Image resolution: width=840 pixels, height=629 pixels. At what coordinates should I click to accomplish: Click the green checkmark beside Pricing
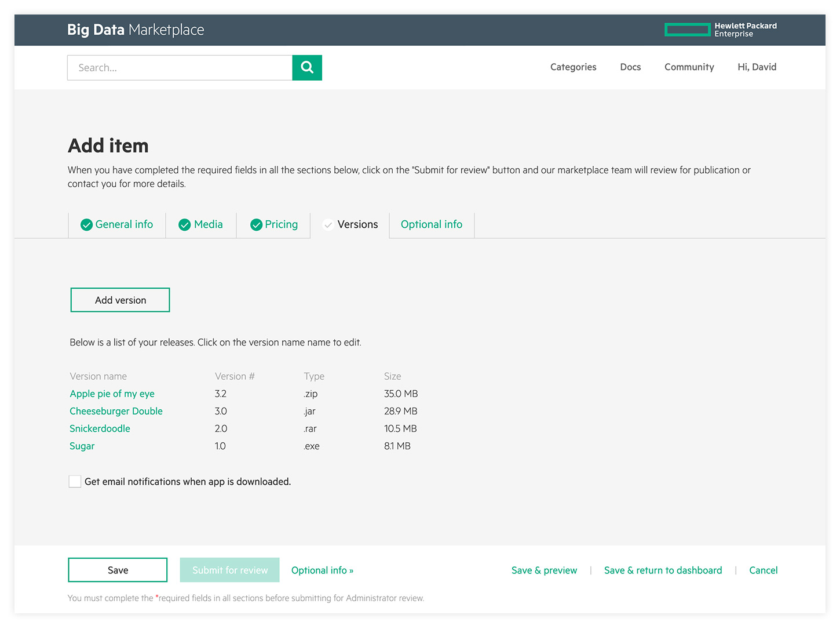pos(256,225)
